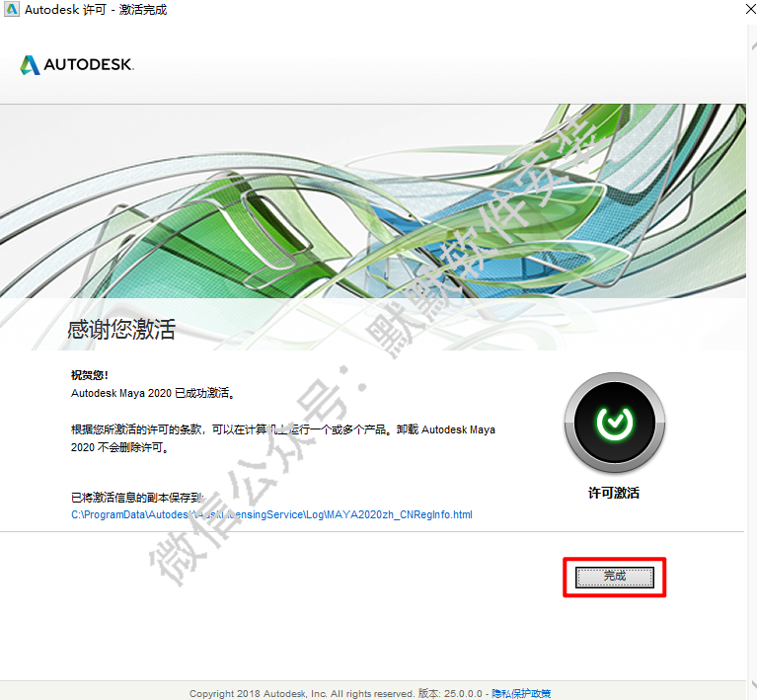This screenshot has height=700, width=757.
Task: Click the 已将激活信息的副本保存到 label
Action: tap(136, 498)
